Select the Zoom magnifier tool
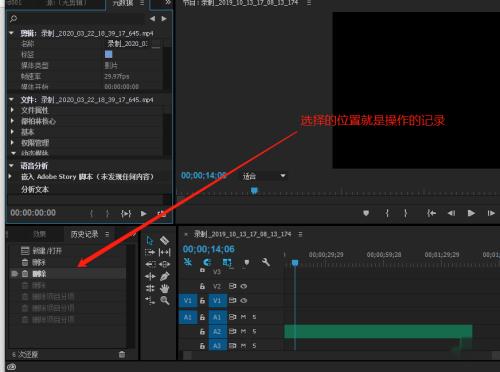500x372 pixels. pos(164,301)
